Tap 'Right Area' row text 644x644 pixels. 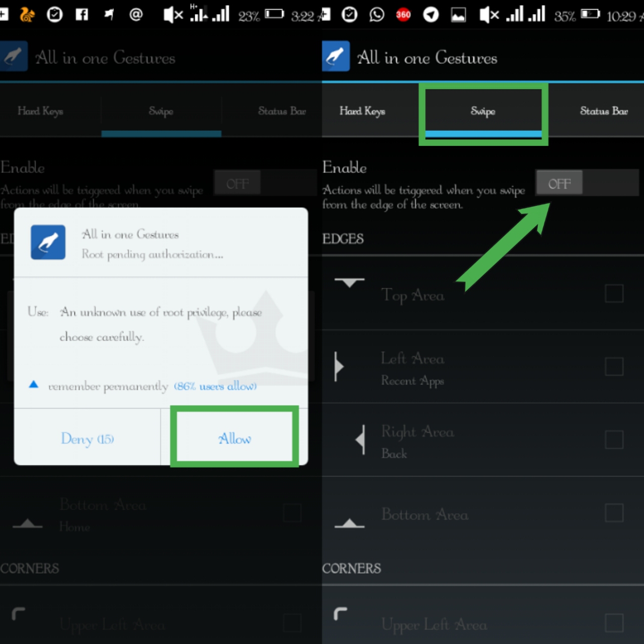coord(418,432)
